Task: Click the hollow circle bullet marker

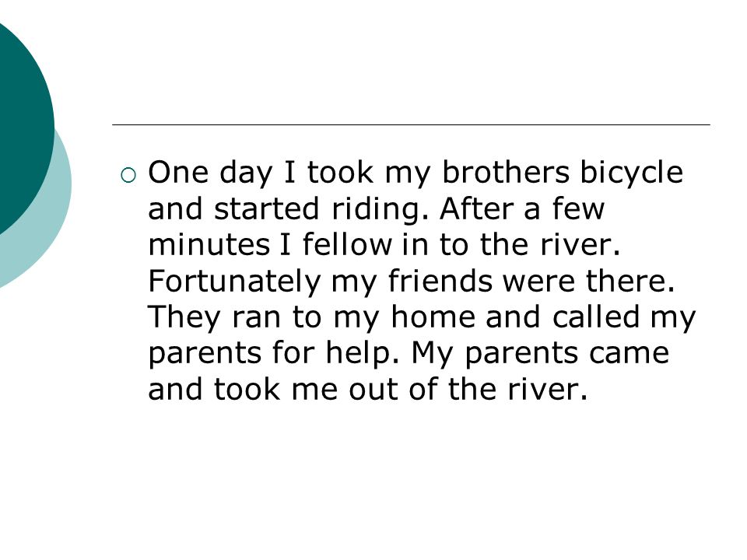Action: [x=128, y=175]
